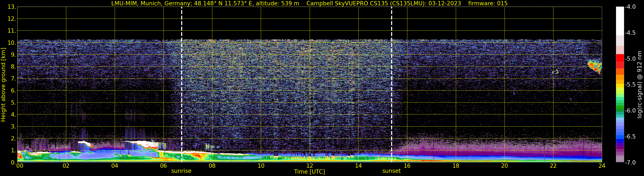Click the '18' time tick label
The image size is (644, 176).
456,166
